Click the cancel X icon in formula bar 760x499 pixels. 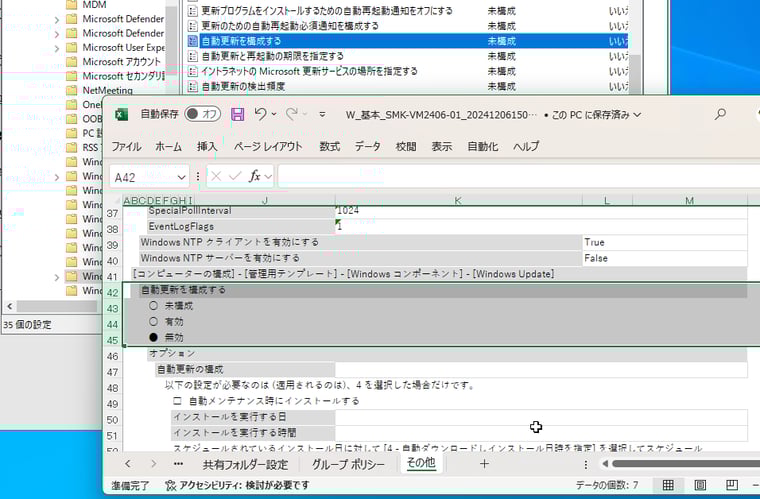pyautogui.click(x=216, y=176)
